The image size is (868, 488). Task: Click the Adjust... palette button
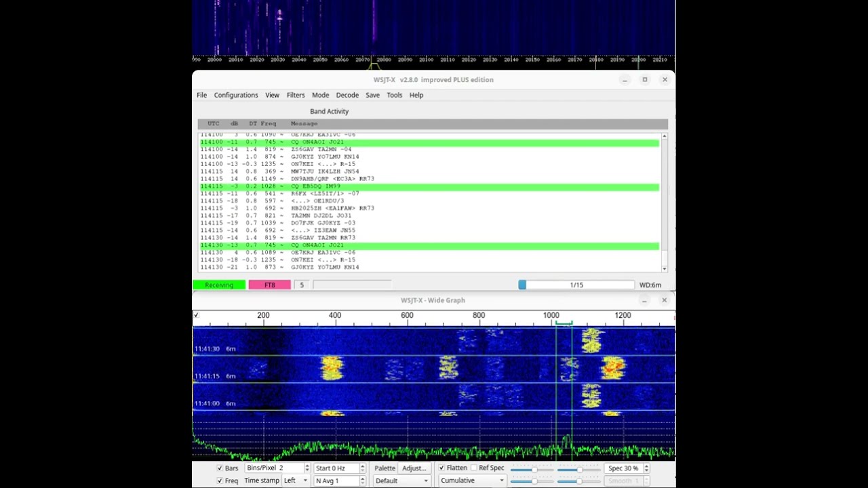point(414,468)
